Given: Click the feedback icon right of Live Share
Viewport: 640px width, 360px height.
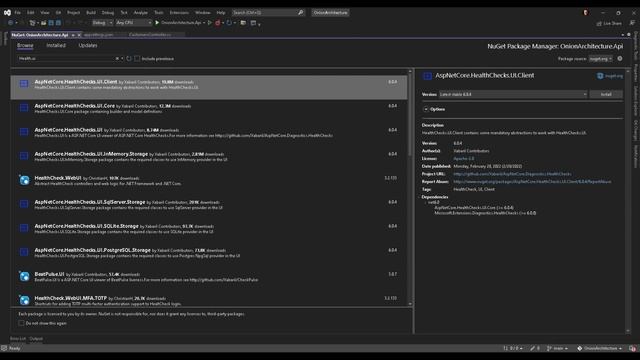Looking at the screenshot, I should [x=632, y=23].
